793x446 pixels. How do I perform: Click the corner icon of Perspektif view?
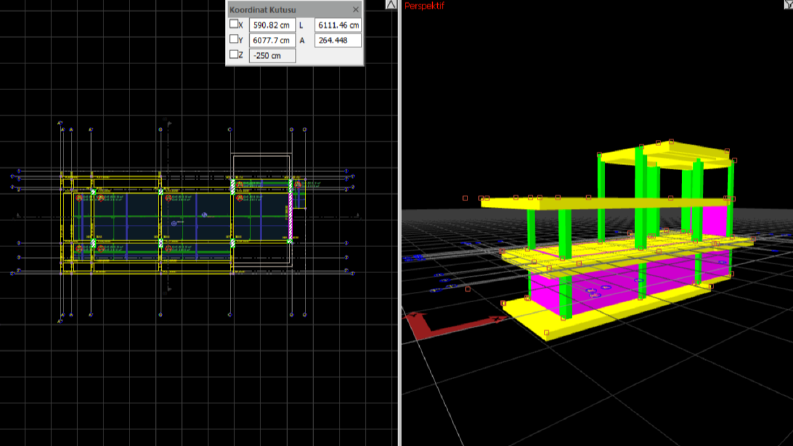coord(788,4)
